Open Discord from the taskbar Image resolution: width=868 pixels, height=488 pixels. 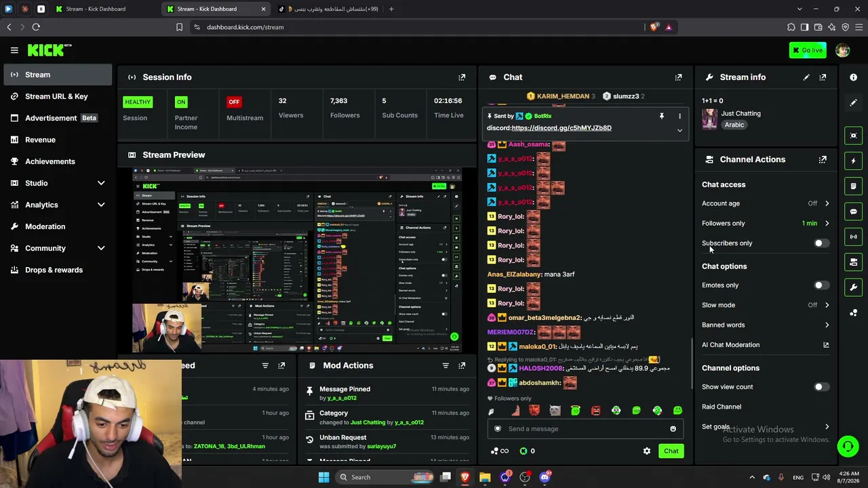545,477
